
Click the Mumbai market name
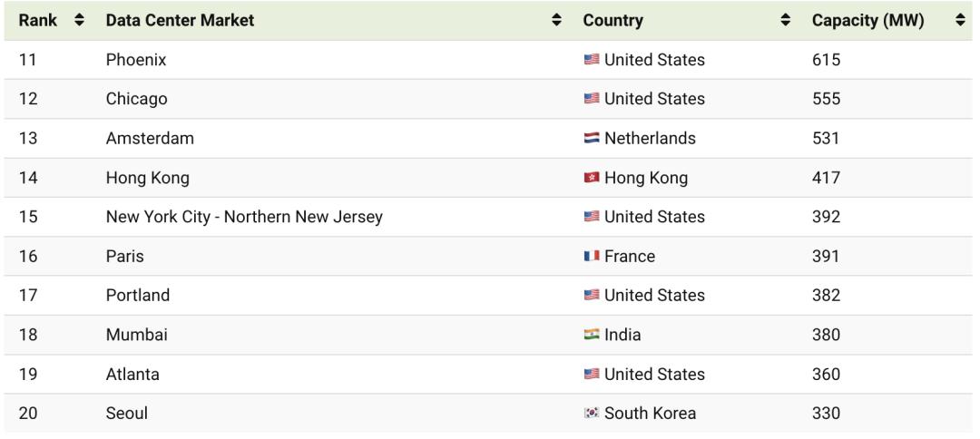(x=136, y=336)
